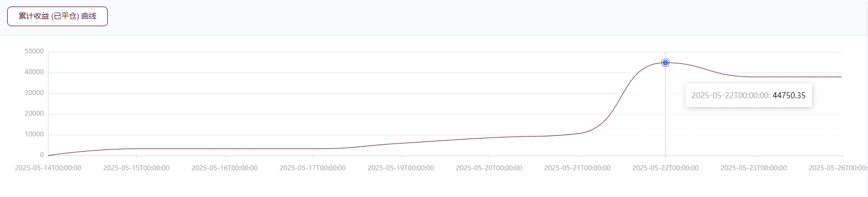Click the 2025-05-14T00:00:00 axis label

pyautogui.click(x=48, y=168)
